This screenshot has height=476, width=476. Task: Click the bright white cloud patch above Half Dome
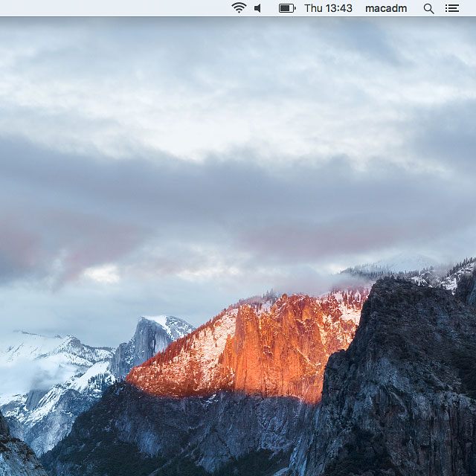click(104, 274)
